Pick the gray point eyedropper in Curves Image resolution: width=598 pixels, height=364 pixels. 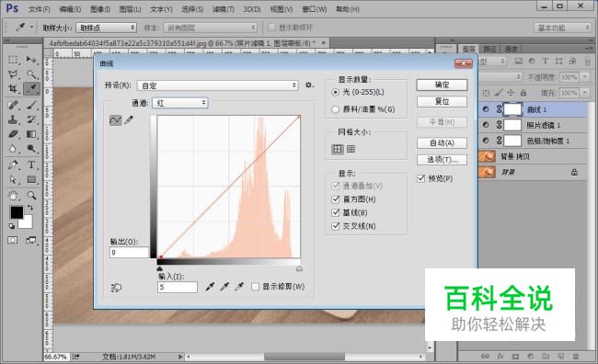[224, 287]
